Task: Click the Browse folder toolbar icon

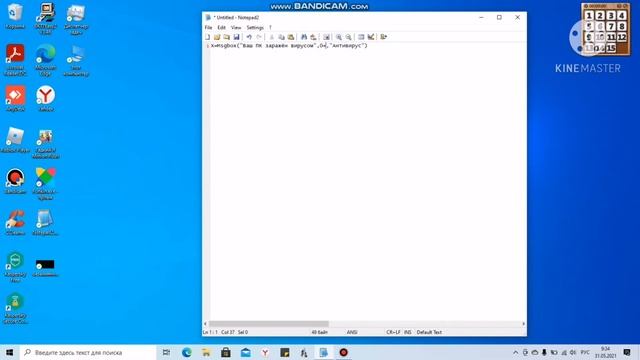Action: (x=227, y=37)
